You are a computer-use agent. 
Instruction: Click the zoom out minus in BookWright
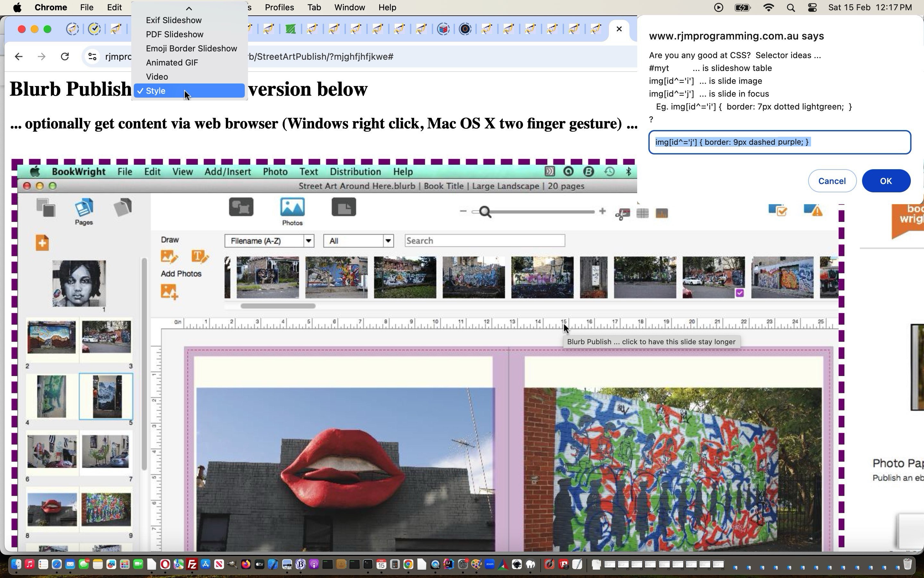point(463,211)
